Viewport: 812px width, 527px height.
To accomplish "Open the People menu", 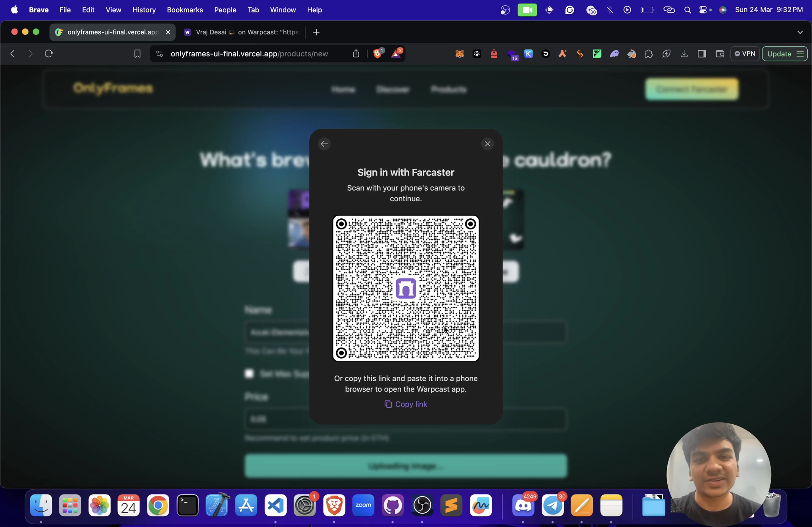I will click(x=225, y=10).
